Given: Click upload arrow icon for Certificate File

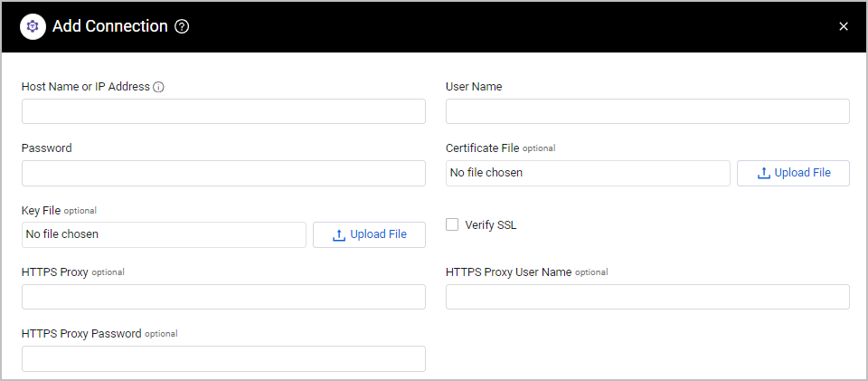Looking at the screenshot, I should click(763, 174).
